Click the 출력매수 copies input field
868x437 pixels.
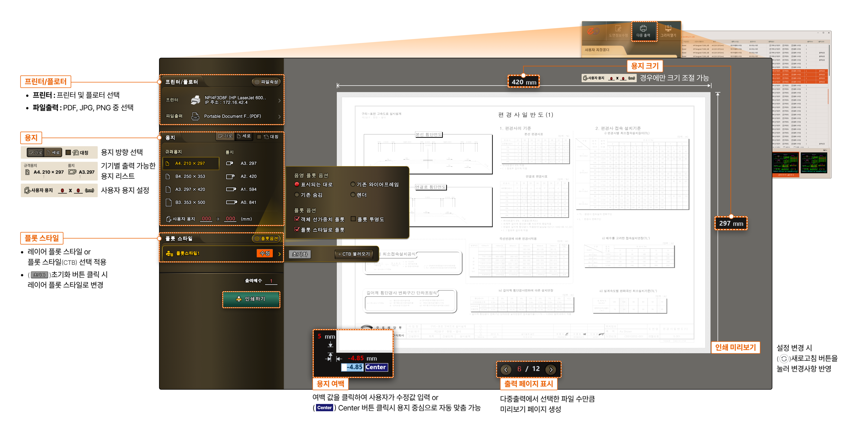click(x=271, y=281)
